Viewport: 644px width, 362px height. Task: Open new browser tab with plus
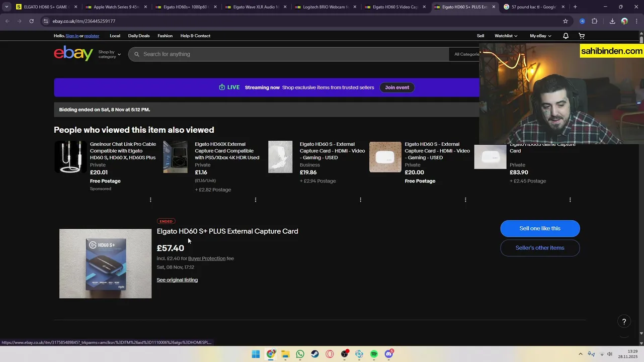point(575,7)
